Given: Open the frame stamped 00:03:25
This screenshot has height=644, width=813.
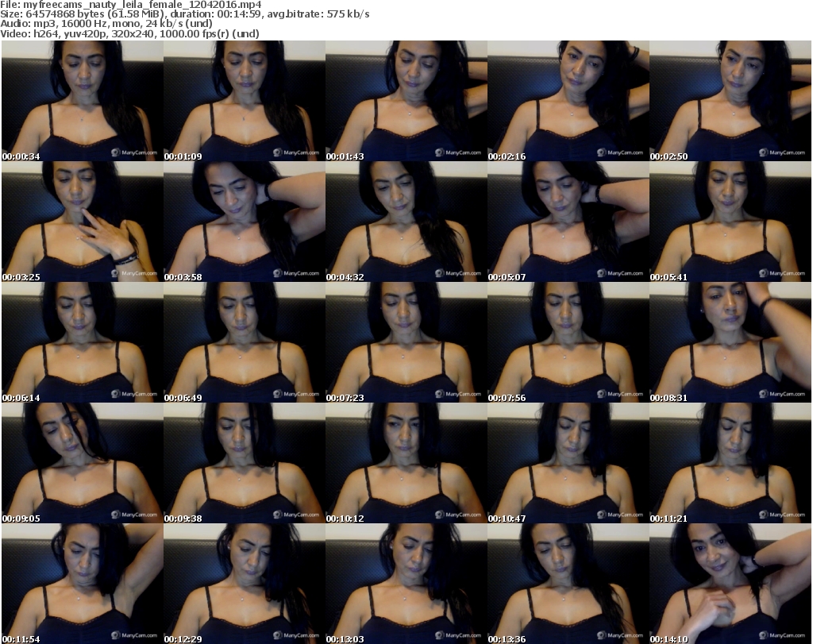Looking at the screenshot, I should [x=83, y=222].
